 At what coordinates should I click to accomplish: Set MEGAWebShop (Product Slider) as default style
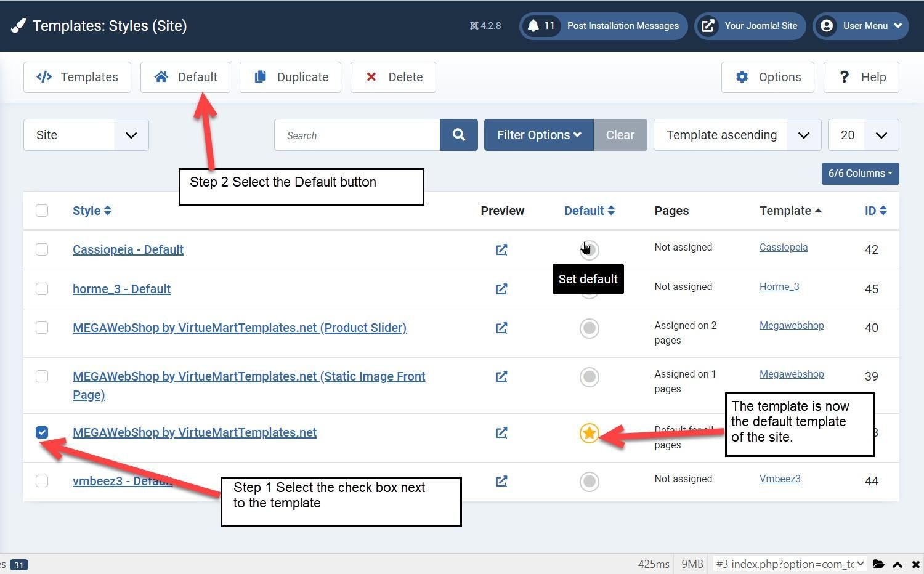[x=590, y=328]
